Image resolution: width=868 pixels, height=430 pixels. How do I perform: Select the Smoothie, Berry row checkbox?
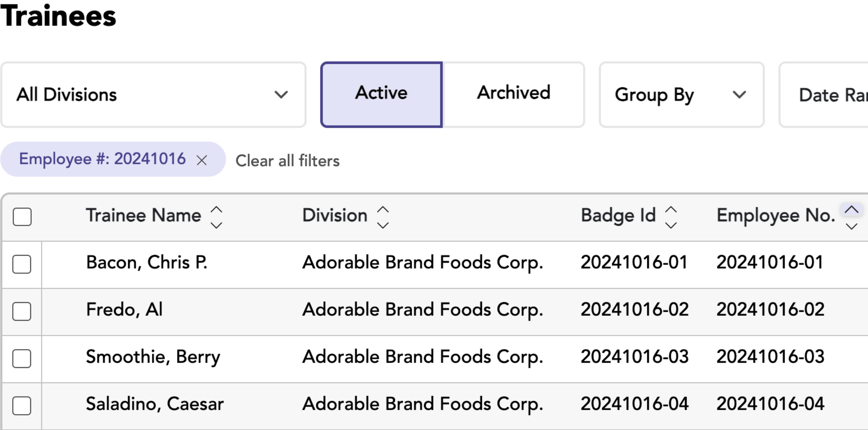pyautogui.click(x=22, y=359)
